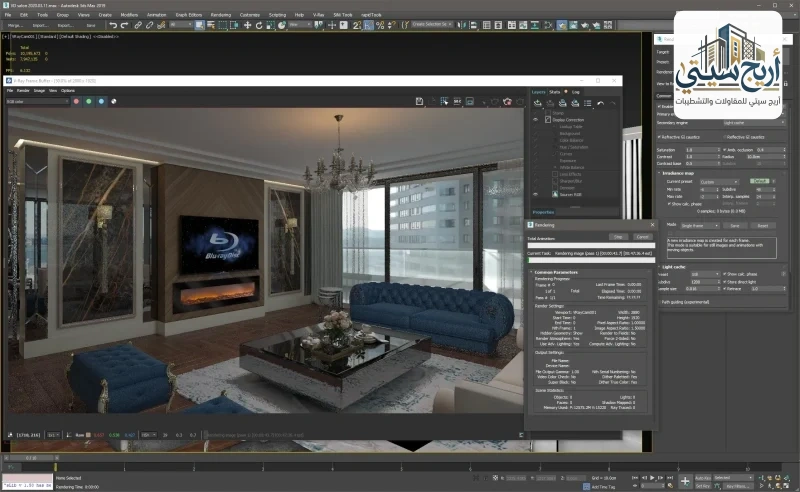Screen dimensions: 800x492
Task: Open the Modifiers menu
Action: (129, 15)
